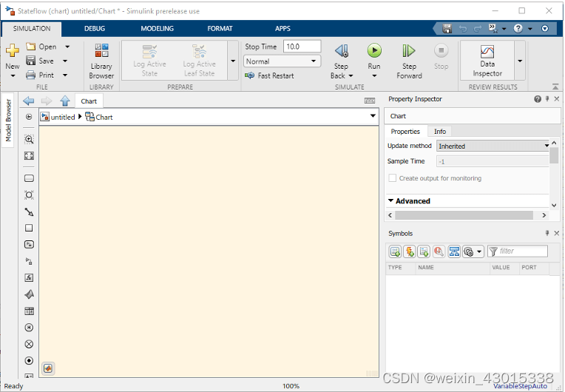
Task: Switch to the DEBUG ribbon tab
Action: [95, 28]
